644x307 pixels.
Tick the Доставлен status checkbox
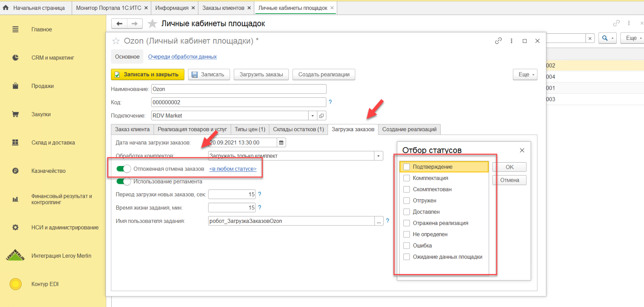406,212
